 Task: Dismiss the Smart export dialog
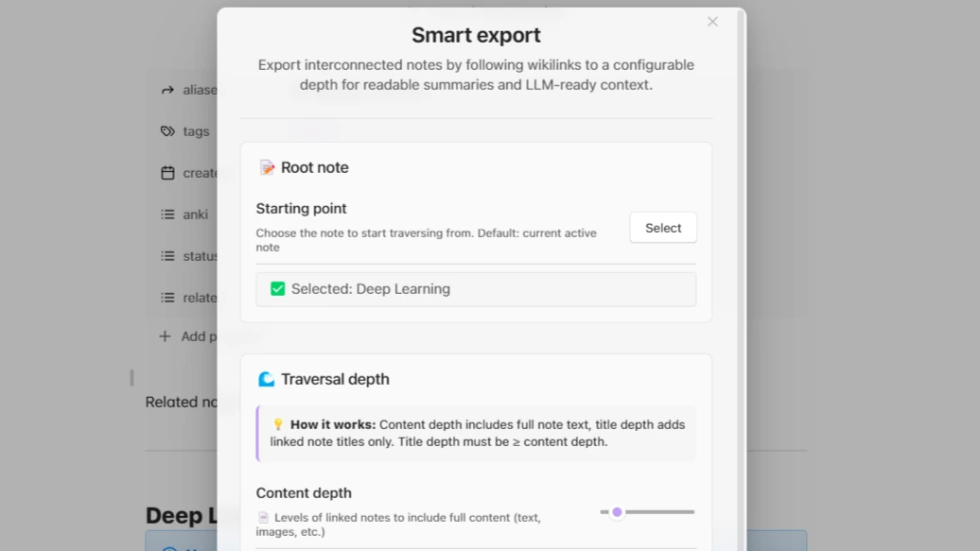tap(712, 21)
